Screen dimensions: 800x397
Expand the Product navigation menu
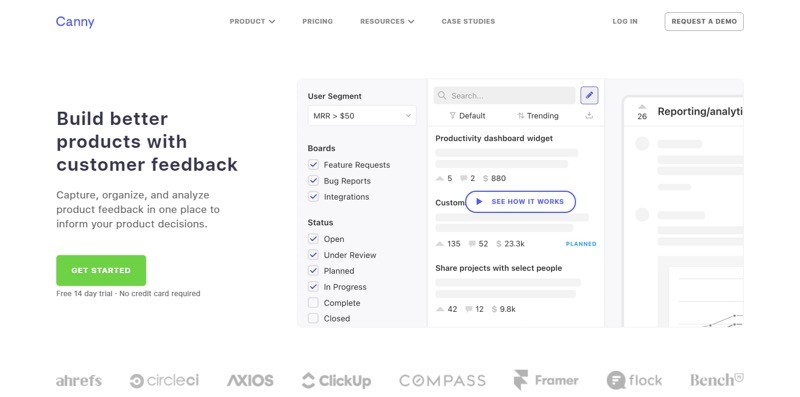click(252, 21)
